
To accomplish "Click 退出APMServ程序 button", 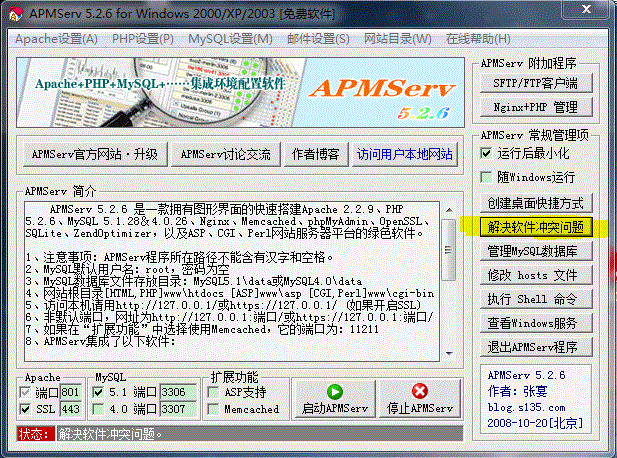I will click(536, 347).
